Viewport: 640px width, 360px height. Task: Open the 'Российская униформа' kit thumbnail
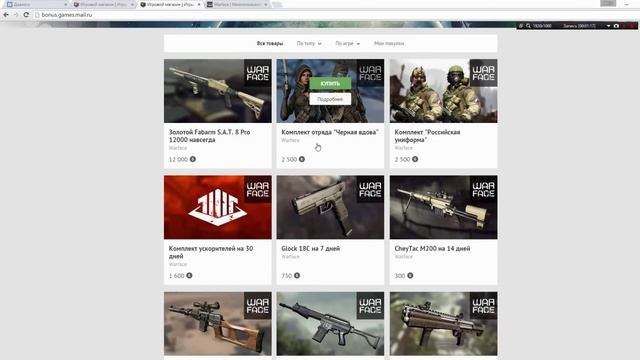(x=443, y=91)
